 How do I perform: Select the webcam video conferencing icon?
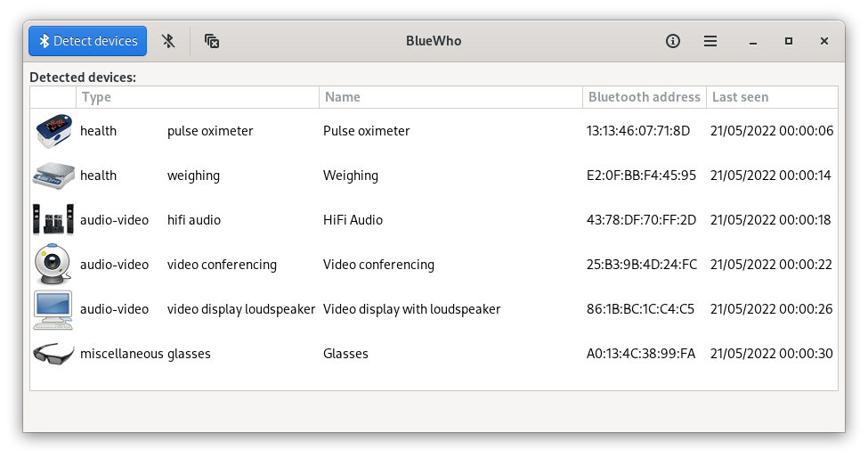[x=53, y=264]
